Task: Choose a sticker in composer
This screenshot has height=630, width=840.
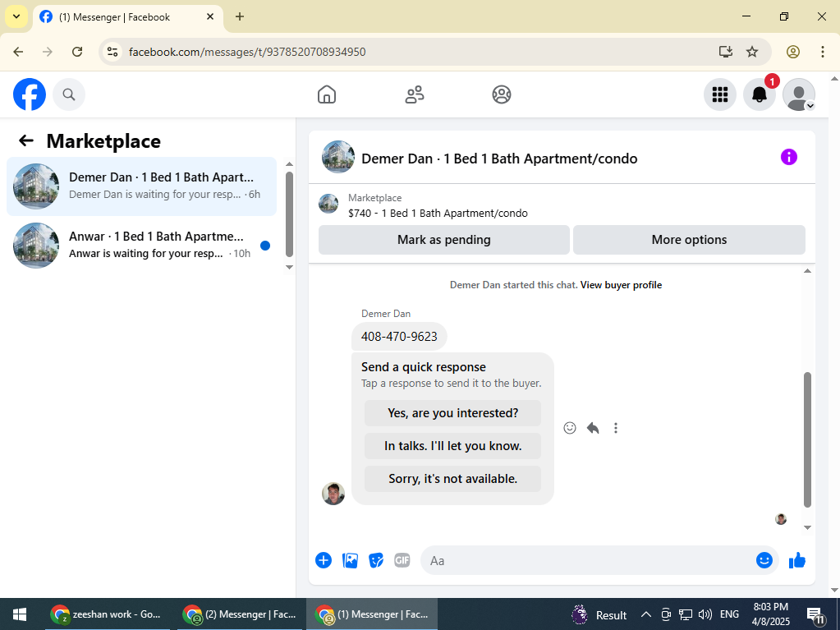Action: [376, 560]
